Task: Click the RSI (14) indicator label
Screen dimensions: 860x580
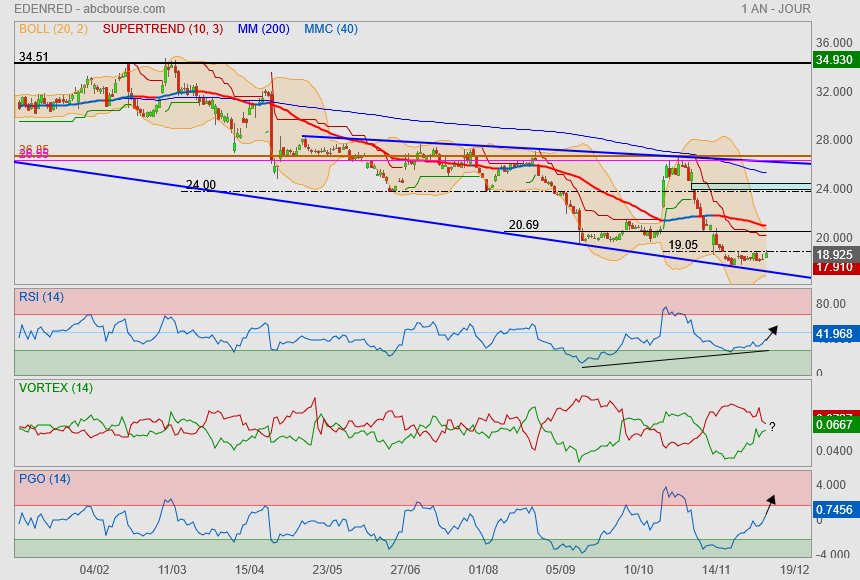Action: 42,296
